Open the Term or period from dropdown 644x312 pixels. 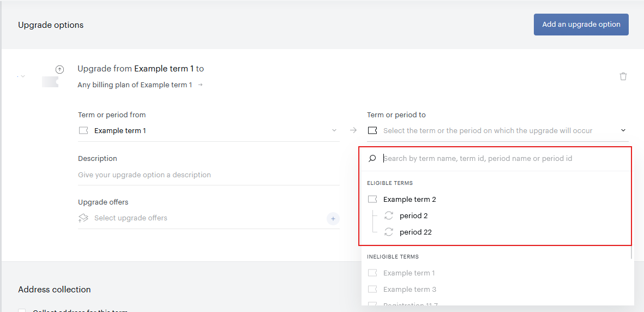209,131
